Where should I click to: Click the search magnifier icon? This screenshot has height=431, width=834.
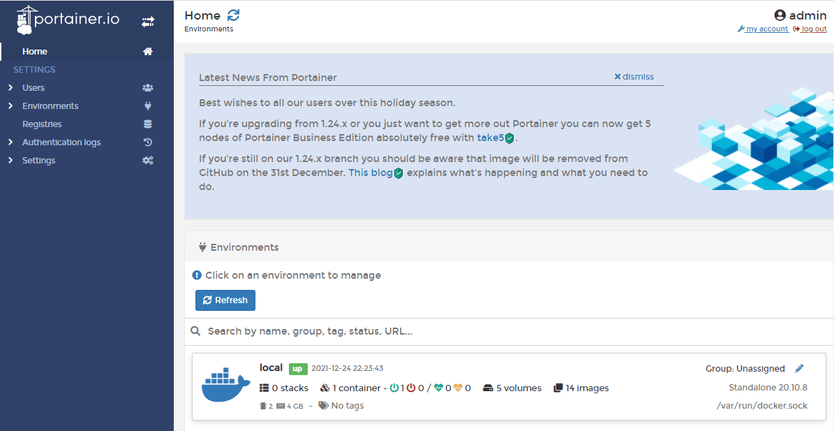(196, 331)
